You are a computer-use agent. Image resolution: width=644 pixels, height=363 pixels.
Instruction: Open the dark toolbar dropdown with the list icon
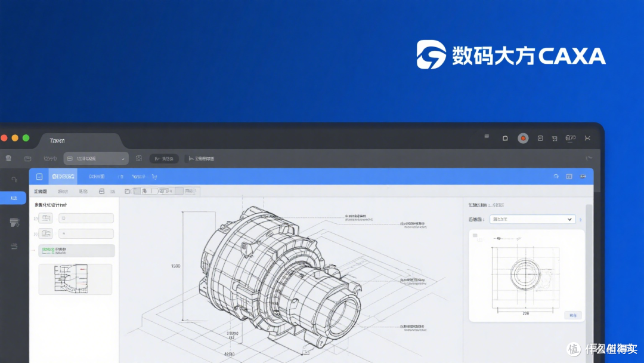[95, 158]
